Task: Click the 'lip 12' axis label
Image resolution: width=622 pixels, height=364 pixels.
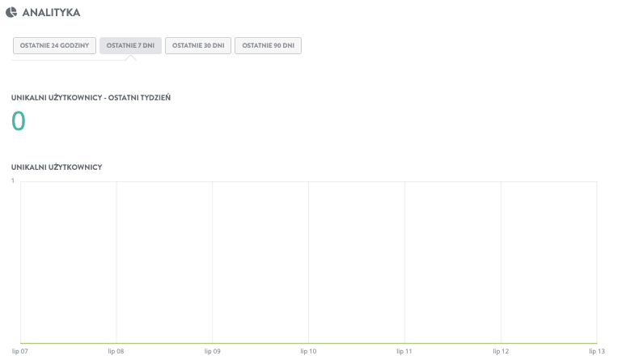Action: coord(501,351)
